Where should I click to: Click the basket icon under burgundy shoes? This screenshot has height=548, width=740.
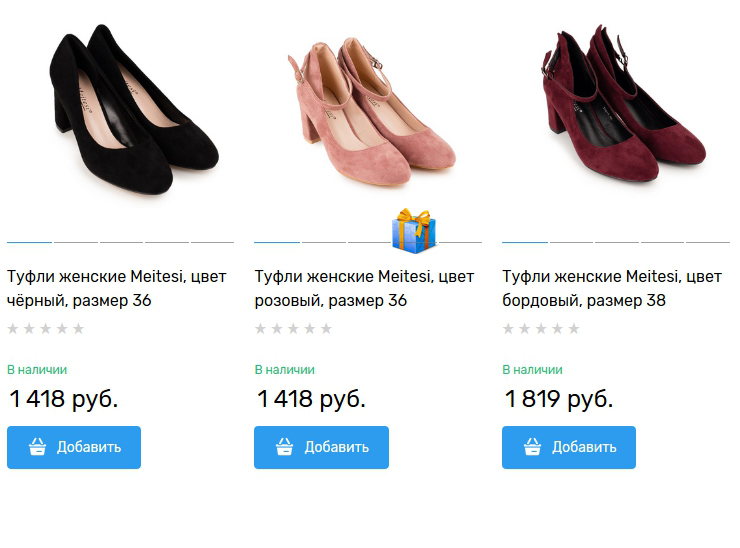pos(532,447)
